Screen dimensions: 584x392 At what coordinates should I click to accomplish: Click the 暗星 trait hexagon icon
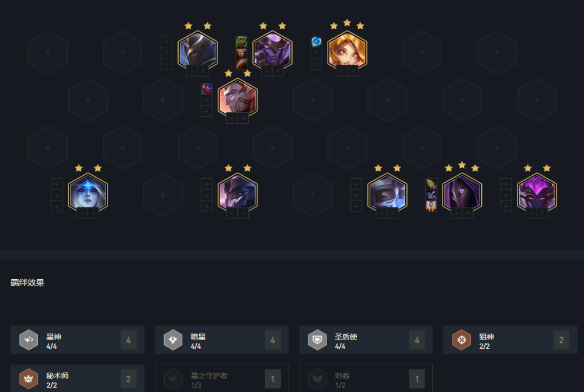click(x=173, y=340)
